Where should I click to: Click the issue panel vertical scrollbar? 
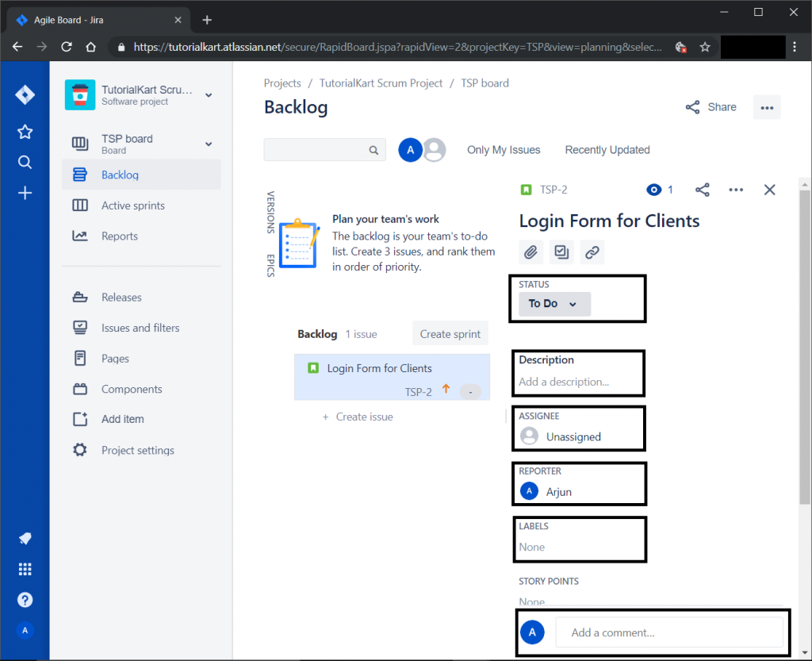(x=804, y=347)
